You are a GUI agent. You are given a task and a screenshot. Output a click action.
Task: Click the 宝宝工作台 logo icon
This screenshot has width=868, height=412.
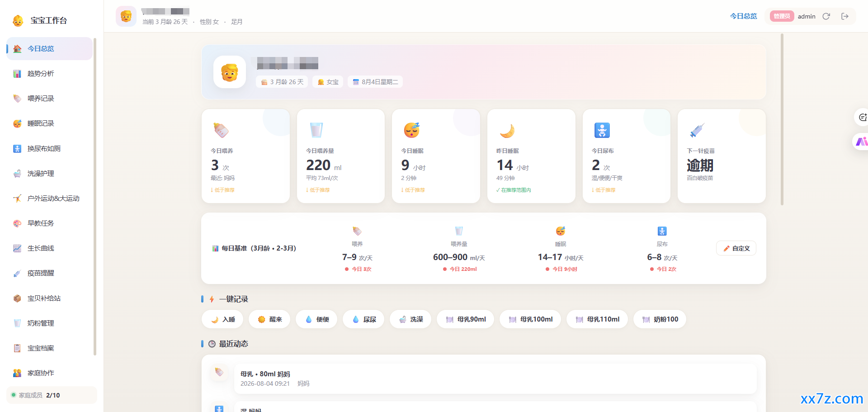(x=18, y=20)
